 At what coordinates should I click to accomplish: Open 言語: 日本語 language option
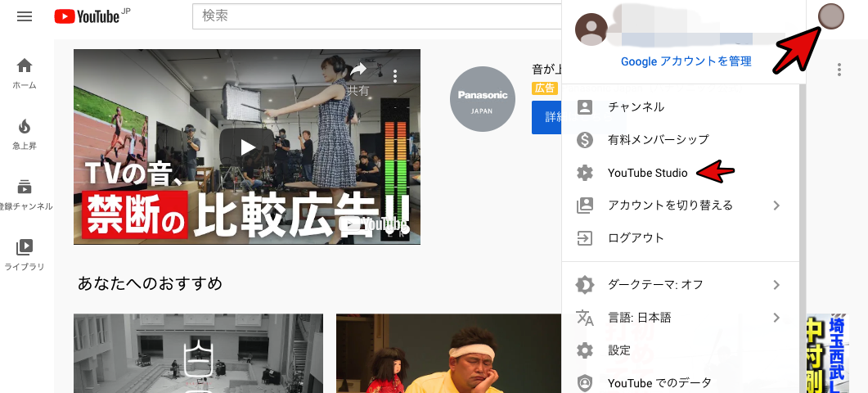[x=681, y=318]
